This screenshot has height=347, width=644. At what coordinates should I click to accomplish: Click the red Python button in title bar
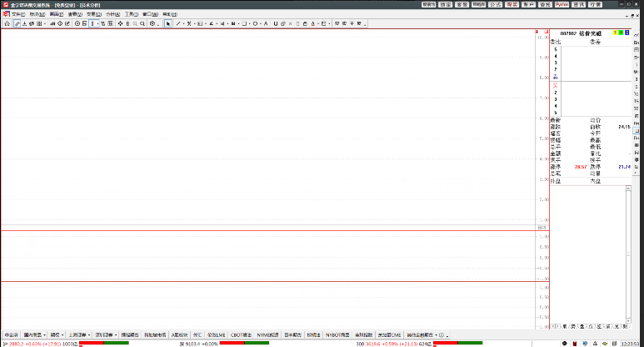click(562, 4)
